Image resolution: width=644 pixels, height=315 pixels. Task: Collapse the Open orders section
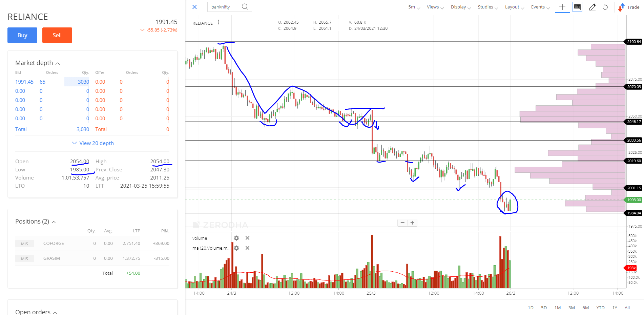(x=36, y=312)
